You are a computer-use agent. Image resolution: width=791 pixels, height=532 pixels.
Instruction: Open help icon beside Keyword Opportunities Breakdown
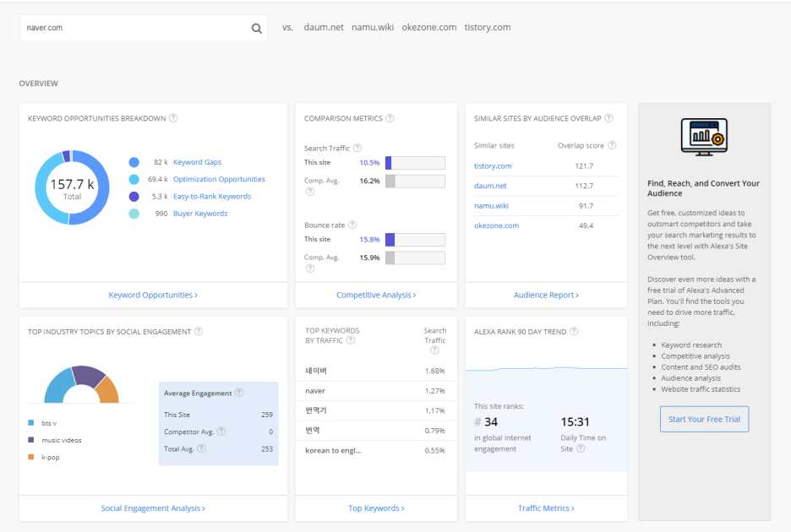click(173, 118)
